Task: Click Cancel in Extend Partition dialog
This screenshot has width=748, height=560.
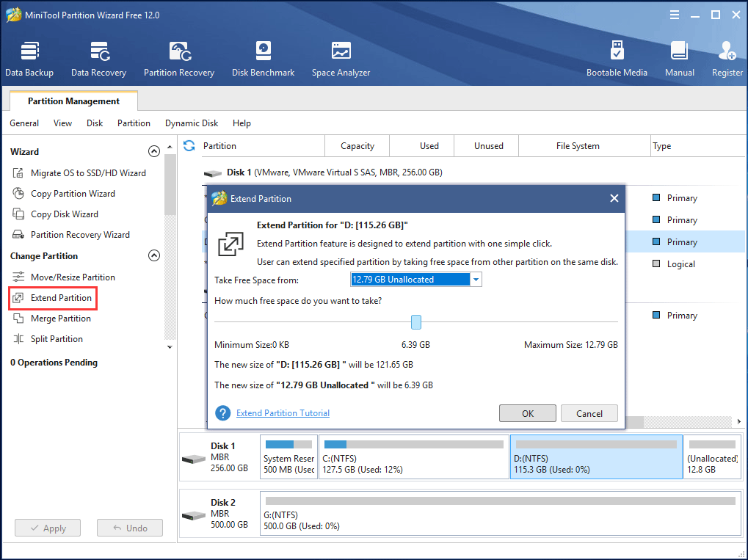Action: 589,413
